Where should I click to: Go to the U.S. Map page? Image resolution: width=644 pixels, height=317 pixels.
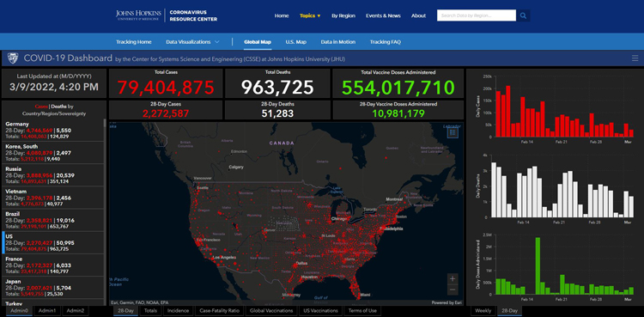295,42
